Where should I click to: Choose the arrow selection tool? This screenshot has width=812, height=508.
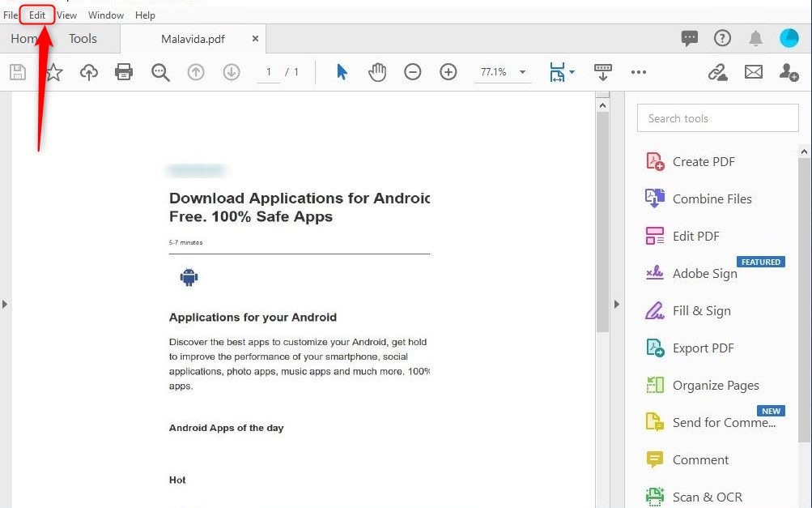[x=342, y=72]
